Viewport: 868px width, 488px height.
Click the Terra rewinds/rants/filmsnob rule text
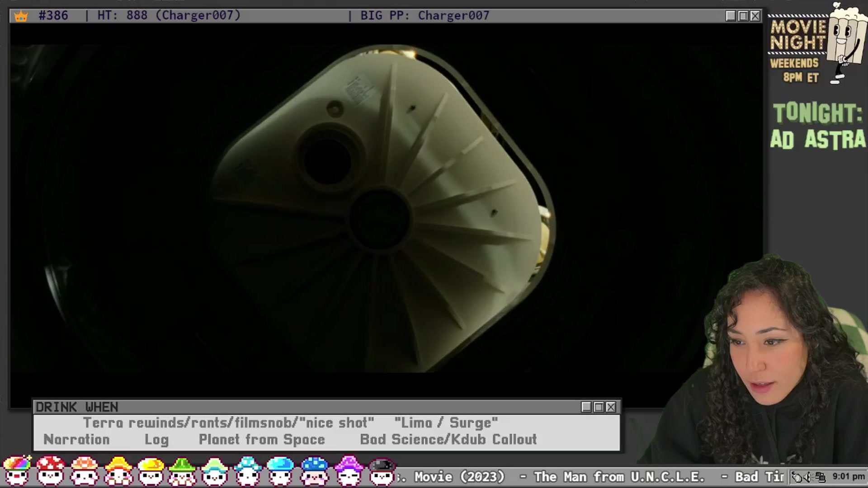pos(228,423)
